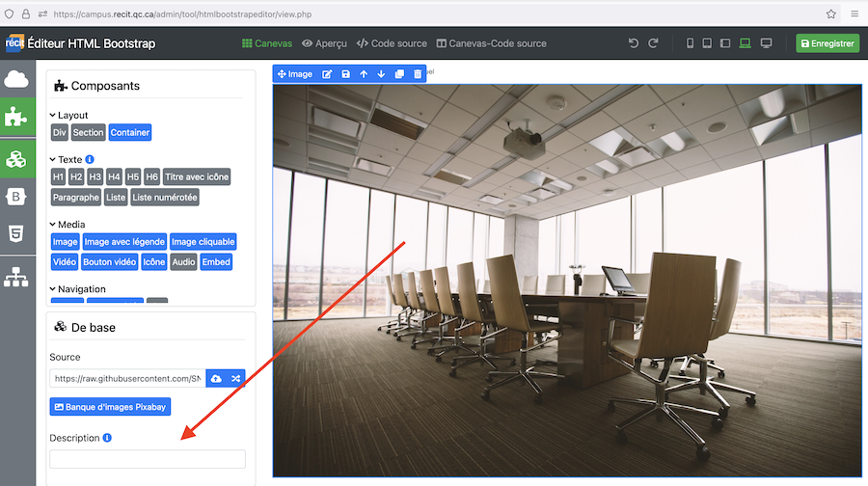Open the Banque d'images Pixabay
This screenshot has width=868, height=486.
coord(110,407)
